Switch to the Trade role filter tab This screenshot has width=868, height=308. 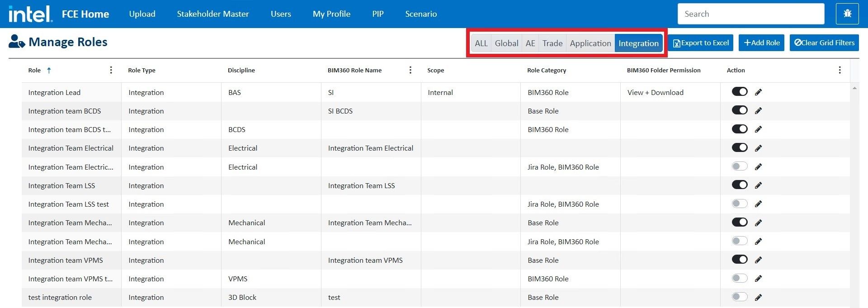(x=552, y=43)
